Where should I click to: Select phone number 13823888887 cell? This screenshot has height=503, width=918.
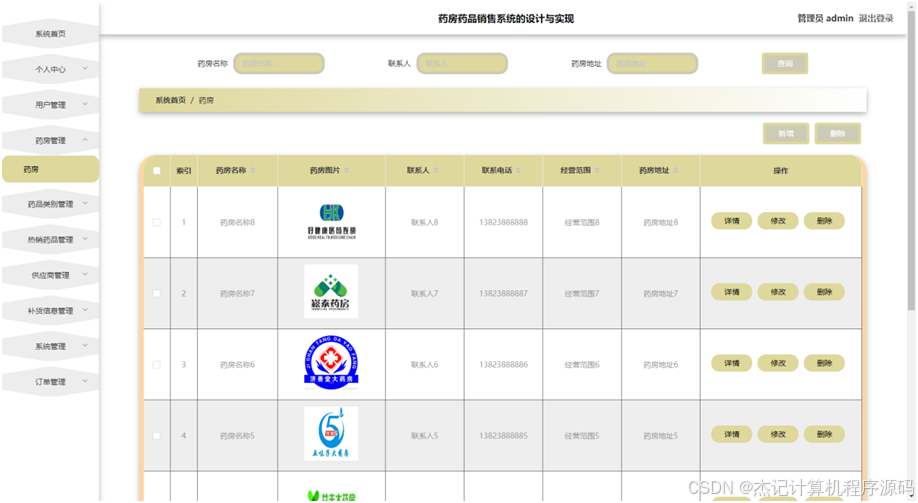(503, 293)
